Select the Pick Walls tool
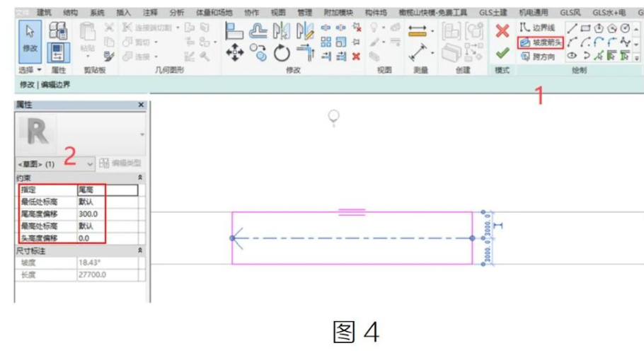 coord(612,55)
